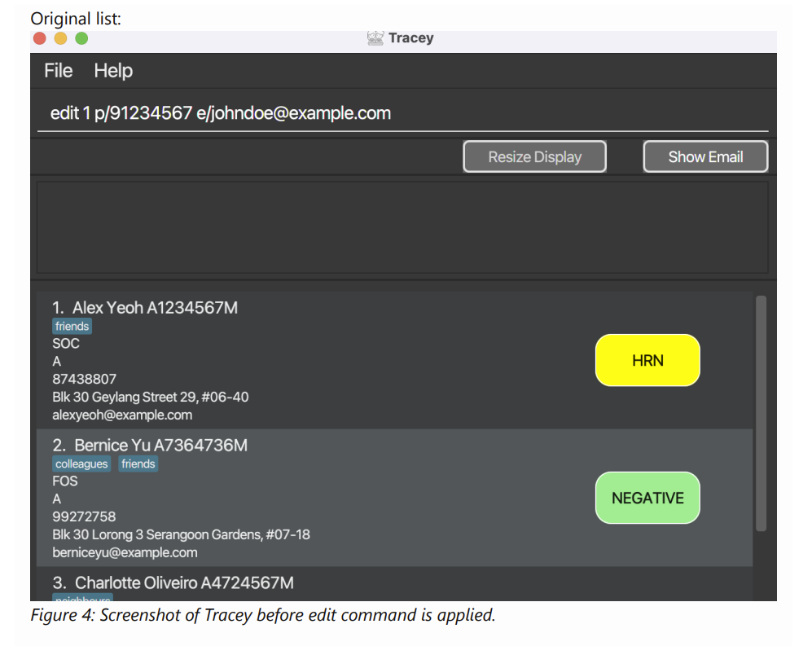Select the Alex Yeoh A1234567M entry name
This screenshot has width=812, height=646.
pos(154,308)
